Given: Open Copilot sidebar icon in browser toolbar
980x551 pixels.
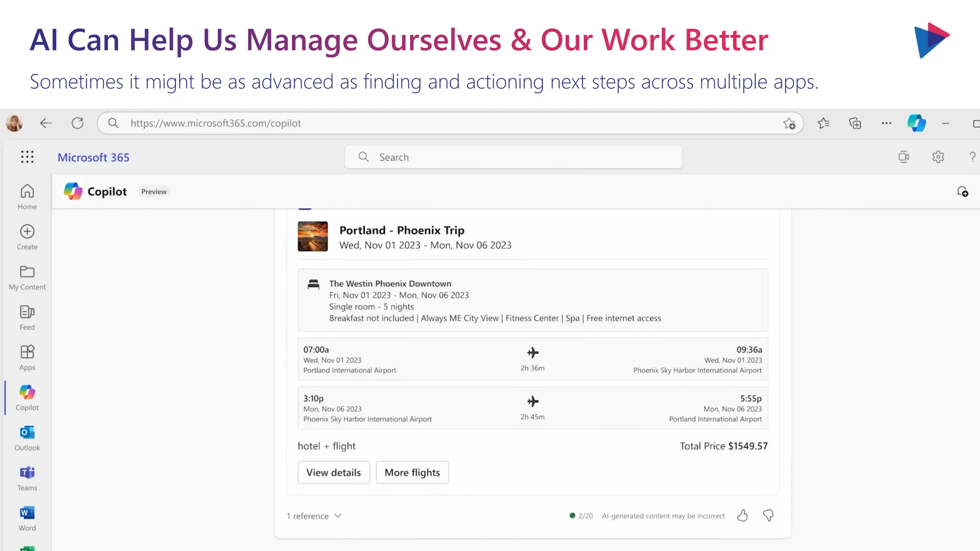Looking at the screenshot, I should coord(916,123).
